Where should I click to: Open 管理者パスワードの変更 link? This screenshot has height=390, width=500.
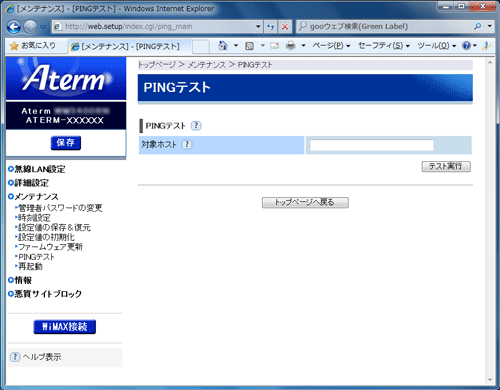point(59,208)
